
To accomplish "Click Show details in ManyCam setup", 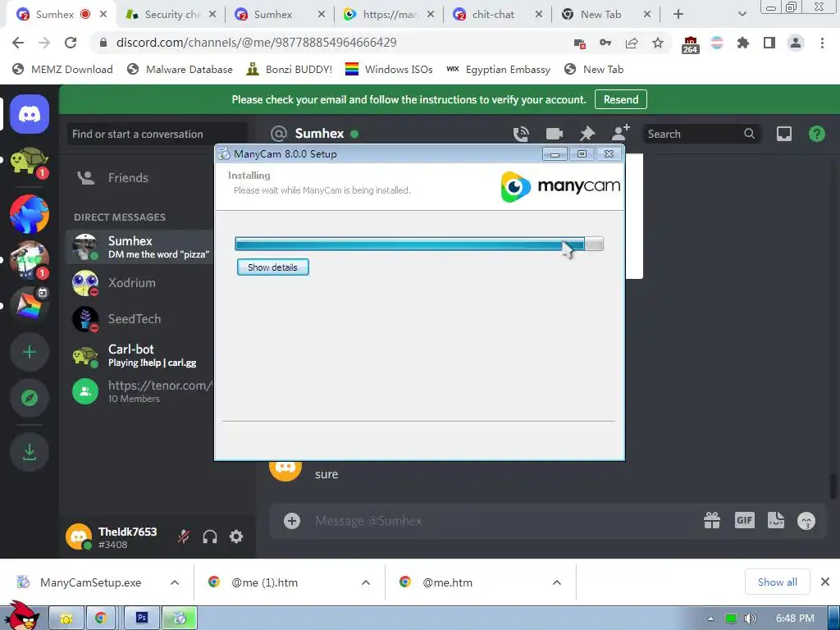I will point(272,267).
